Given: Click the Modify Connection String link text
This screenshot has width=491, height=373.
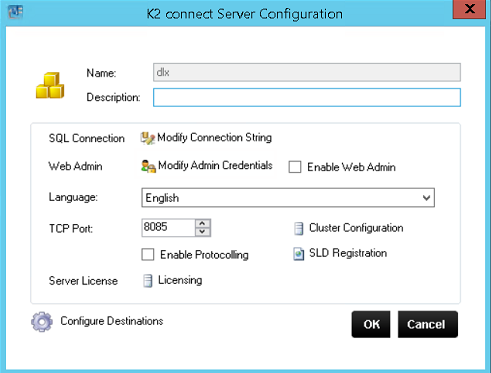Looking at the screenshot, I should coord(214,137).
